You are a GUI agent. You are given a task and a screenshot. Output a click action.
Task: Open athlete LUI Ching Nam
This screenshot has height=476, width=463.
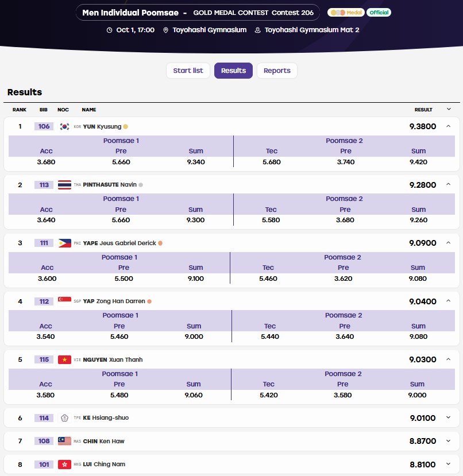(104, 465)
